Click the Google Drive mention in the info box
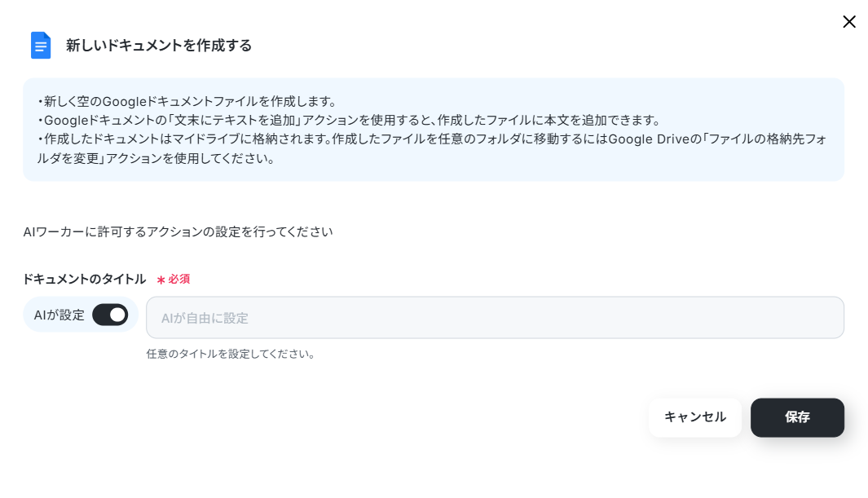Screen dimensions: 868x498 pyautogui.click(x=649, y=139)
